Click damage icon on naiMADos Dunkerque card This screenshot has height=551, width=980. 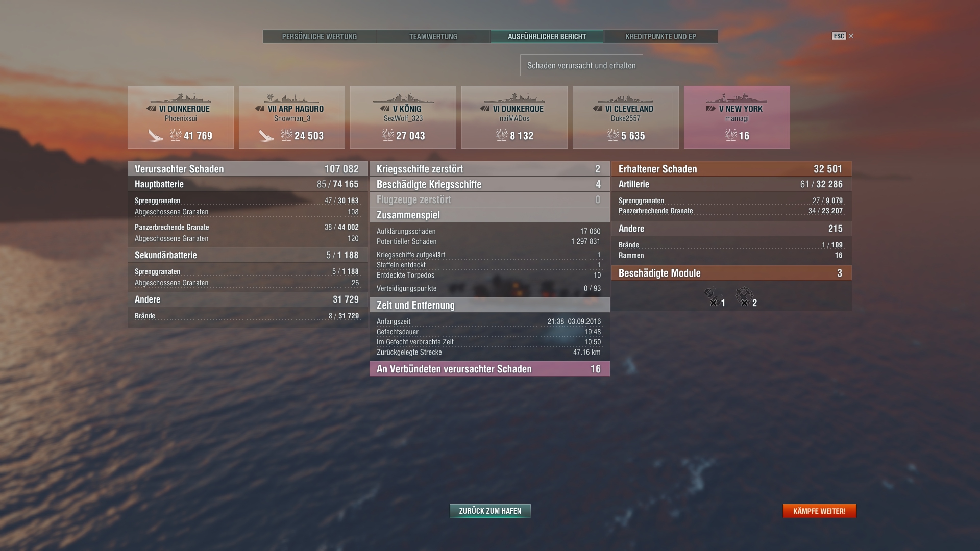[x=502, y=135]
